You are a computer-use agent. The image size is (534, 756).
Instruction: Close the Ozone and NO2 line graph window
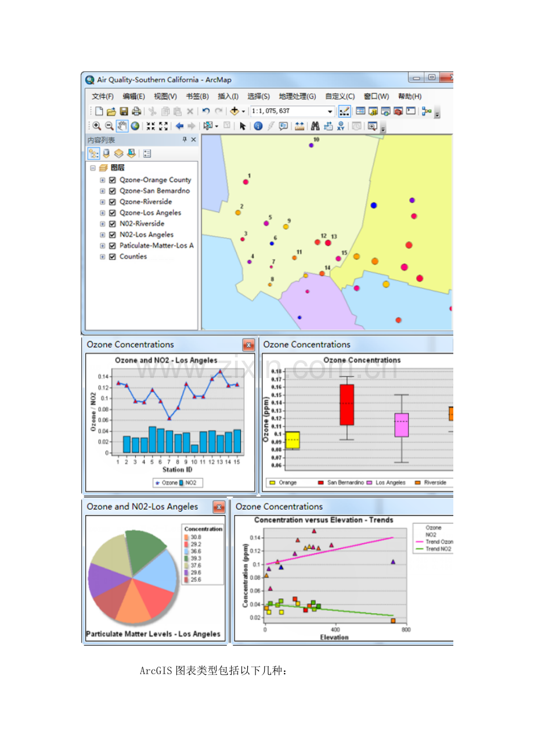(x=248, y=345)
